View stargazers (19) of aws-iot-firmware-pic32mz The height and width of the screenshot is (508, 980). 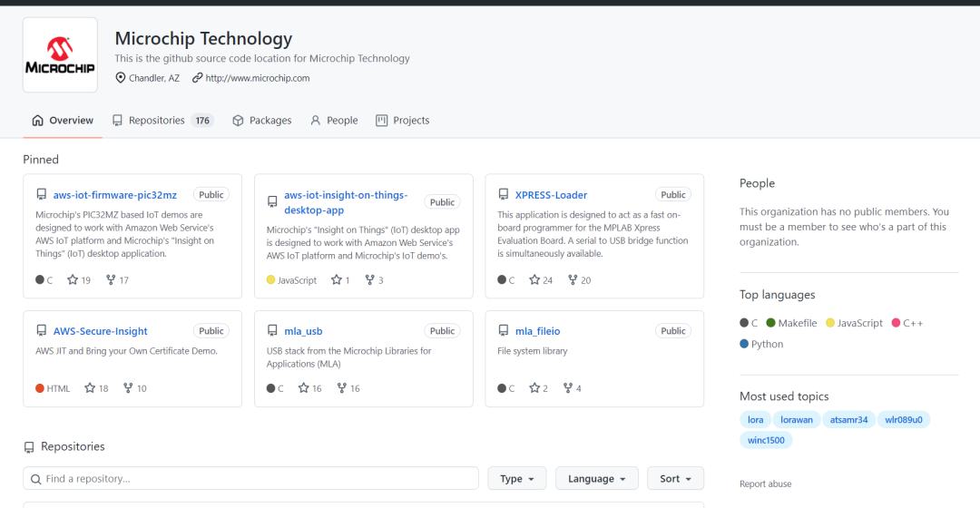click(x=79, y=280)
